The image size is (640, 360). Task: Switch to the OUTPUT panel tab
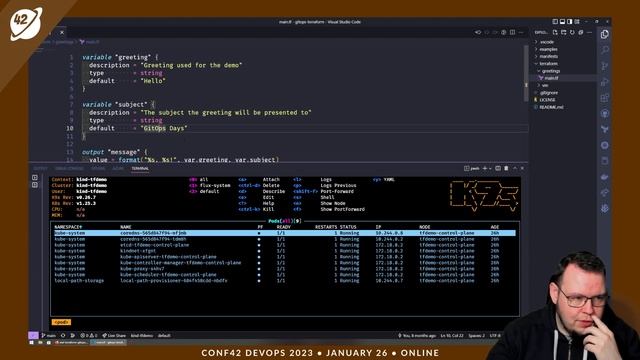tap(40, 168)
